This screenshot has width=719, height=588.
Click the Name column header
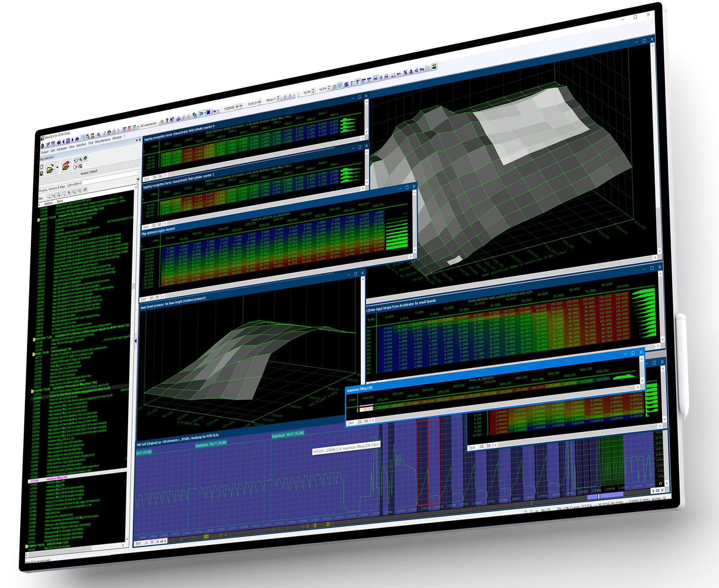(60, 201)
